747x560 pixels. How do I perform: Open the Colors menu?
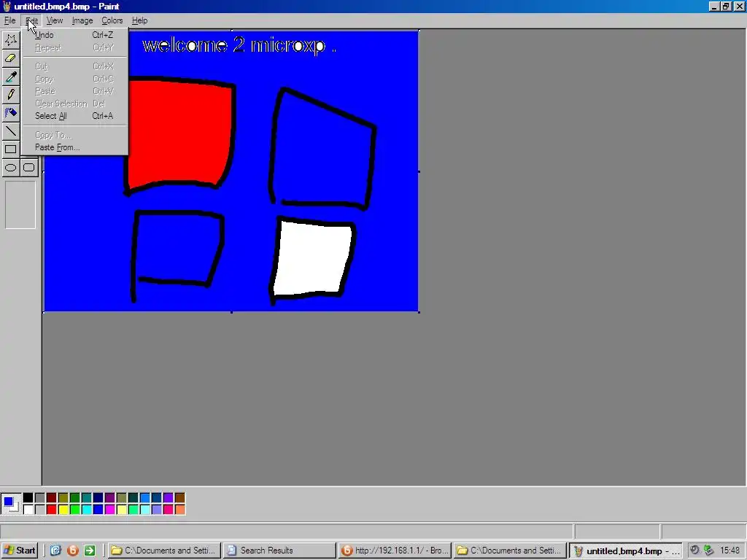112,20
